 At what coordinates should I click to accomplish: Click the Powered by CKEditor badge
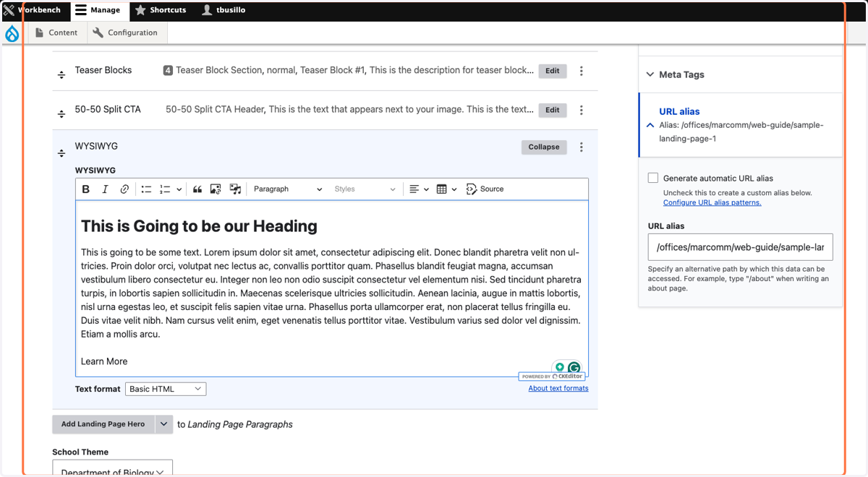[x=552, y=377]
